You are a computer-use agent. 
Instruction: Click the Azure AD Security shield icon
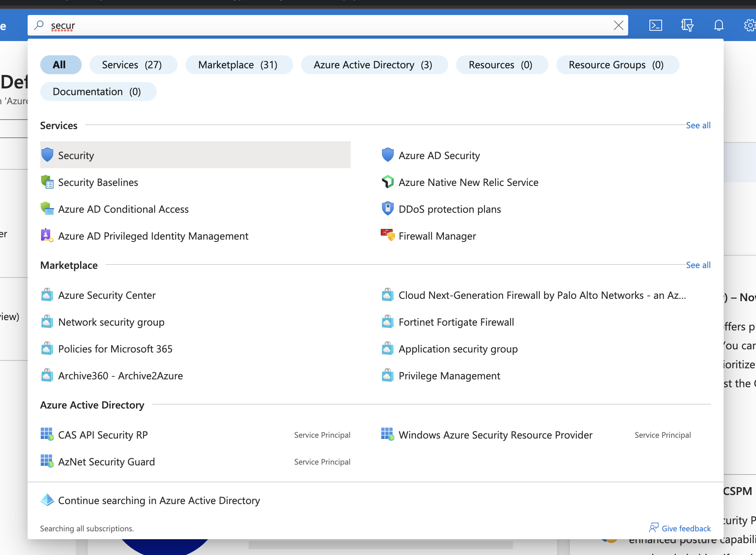388,155
